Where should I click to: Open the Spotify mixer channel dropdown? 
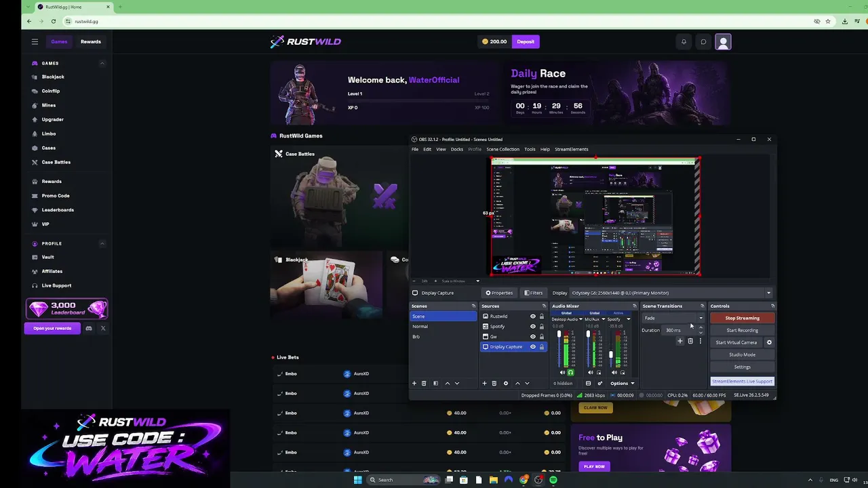click(628, 319)
